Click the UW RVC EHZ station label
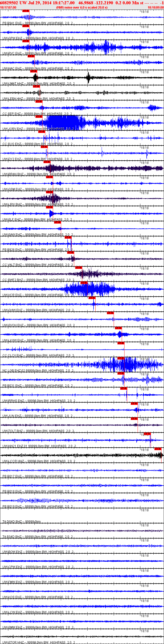The width and height of the screenshot is (164, 644). click(x=12, y=53)
